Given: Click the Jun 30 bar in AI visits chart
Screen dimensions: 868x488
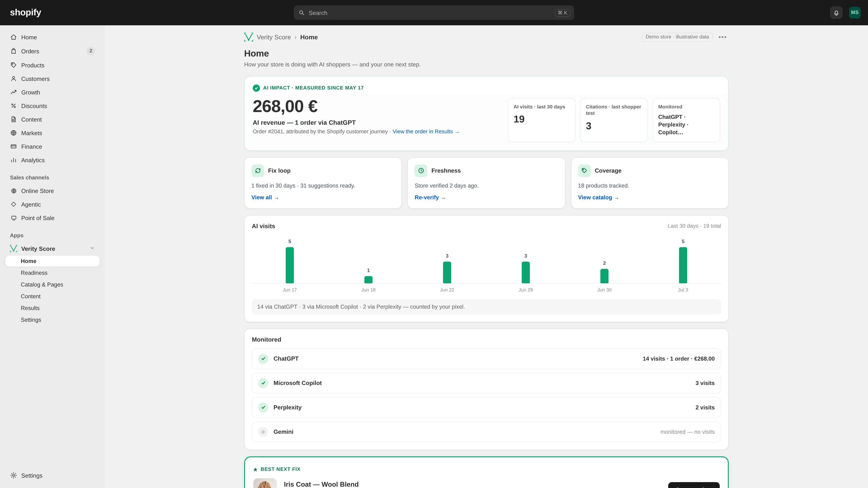Looking at the screenshot, I should click(604, 276).
